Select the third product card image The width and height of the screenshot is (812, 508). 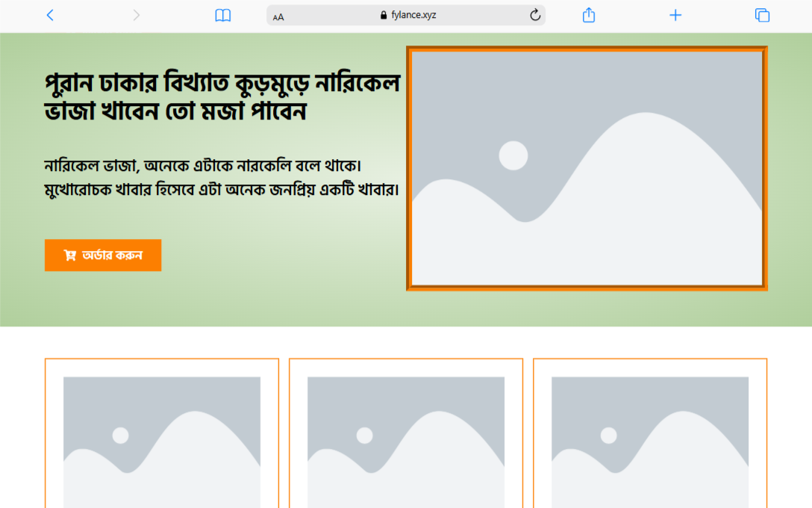(650, 442)
